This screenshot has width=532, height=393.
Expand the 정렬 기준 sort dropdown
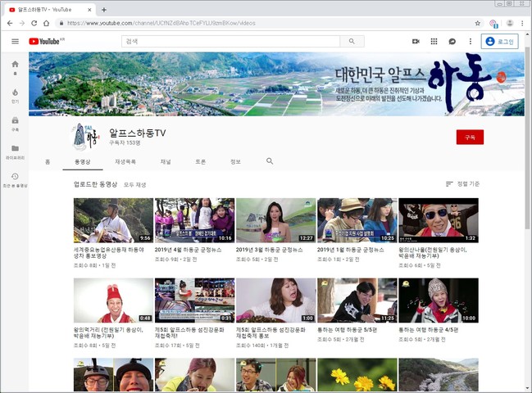pos(462,184)
